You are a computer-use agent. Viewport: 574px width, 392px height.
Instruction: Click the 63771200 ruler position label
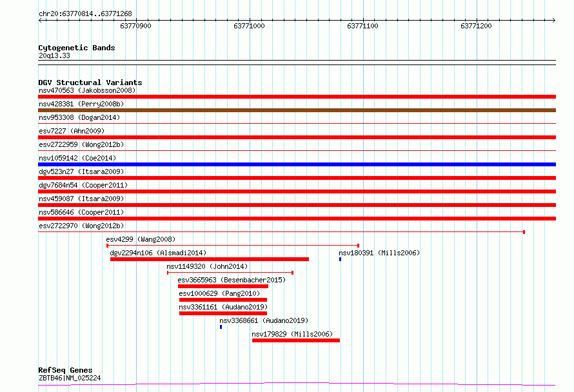476,26
